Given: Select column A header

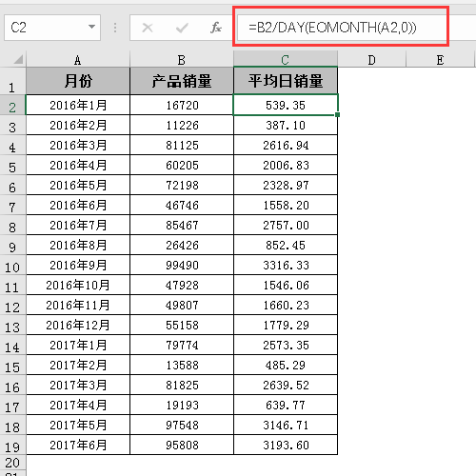Looking at the screenshot, I should (78, 59).
